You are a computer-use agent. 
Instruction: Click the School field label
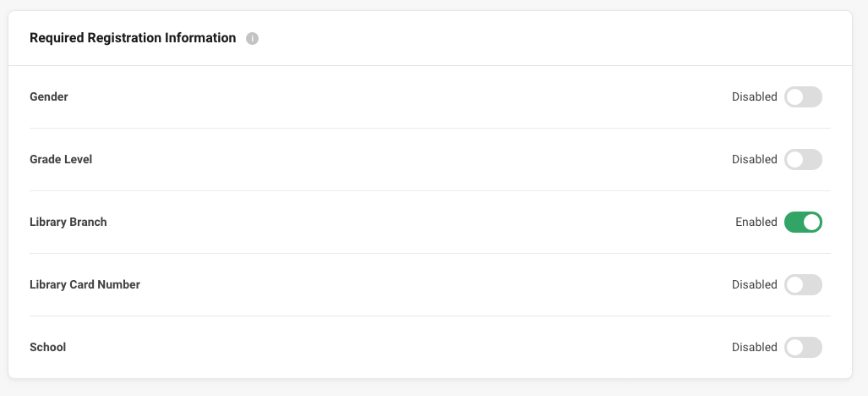pyautogui.click(x=47, y=347)
